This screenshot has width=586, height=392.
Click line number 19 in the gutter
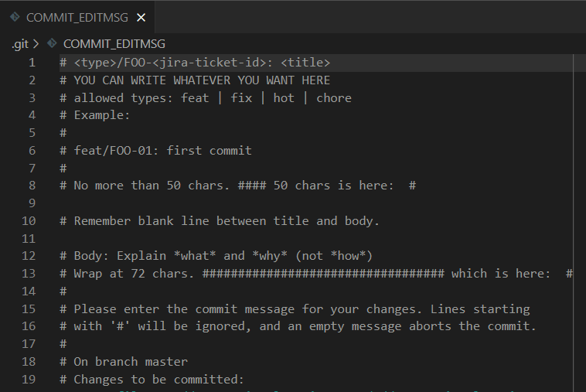tap(29, 380)
